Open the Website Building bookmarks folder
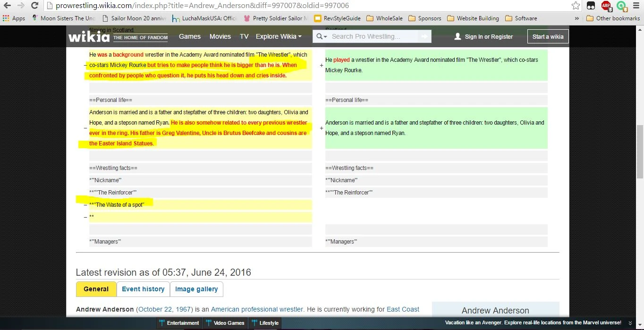 click(473, 18)
